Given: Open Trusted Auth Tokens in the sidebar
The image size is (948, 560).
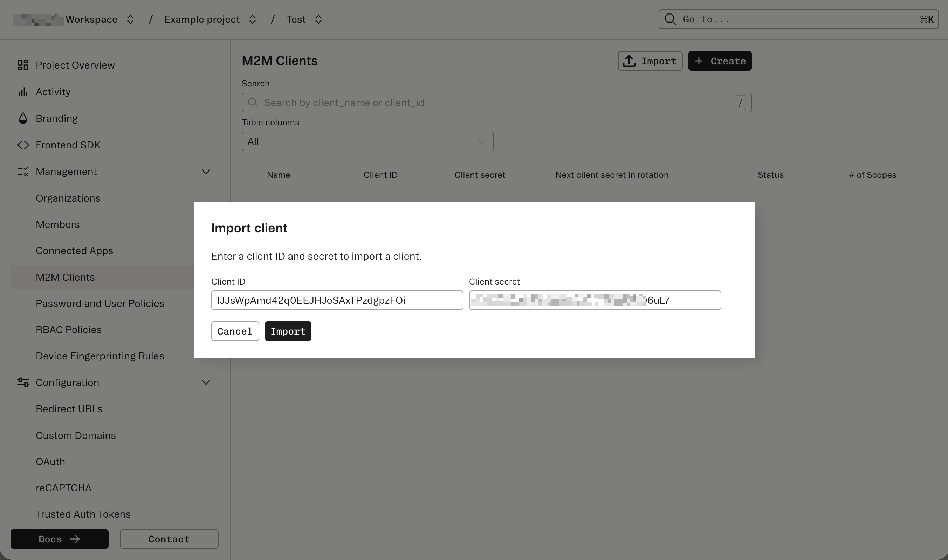Looking at the screenshot, I should pos(83,513).
